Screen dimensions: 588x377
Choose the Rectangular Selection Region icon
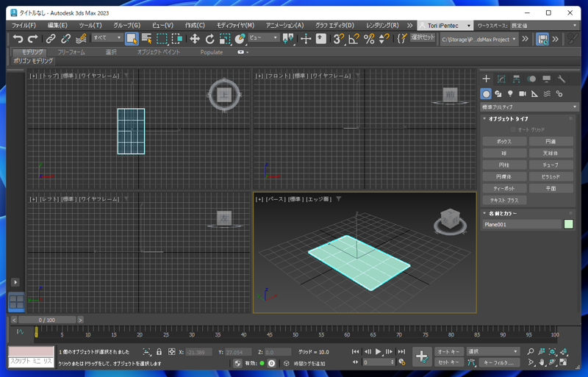(x=162, y=39)
